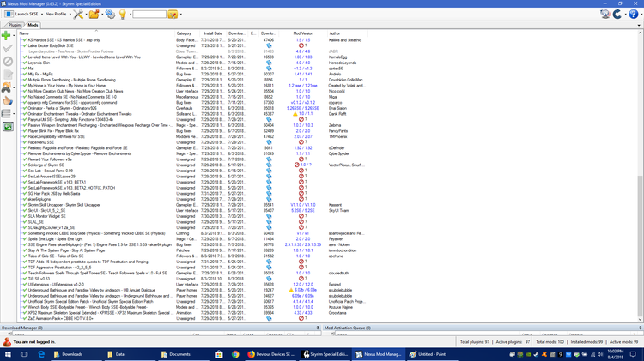Click the light bulb tips icon
The height and width of the screenshot is (361, 644).
coord(123,15)
